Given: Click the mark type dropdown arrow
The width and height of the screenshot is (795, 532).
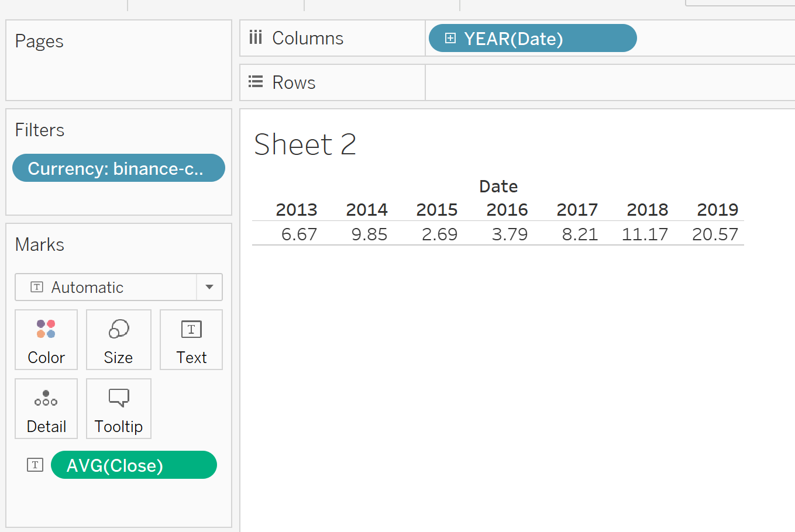Looking at the screenshot, I should click(209, 287).
